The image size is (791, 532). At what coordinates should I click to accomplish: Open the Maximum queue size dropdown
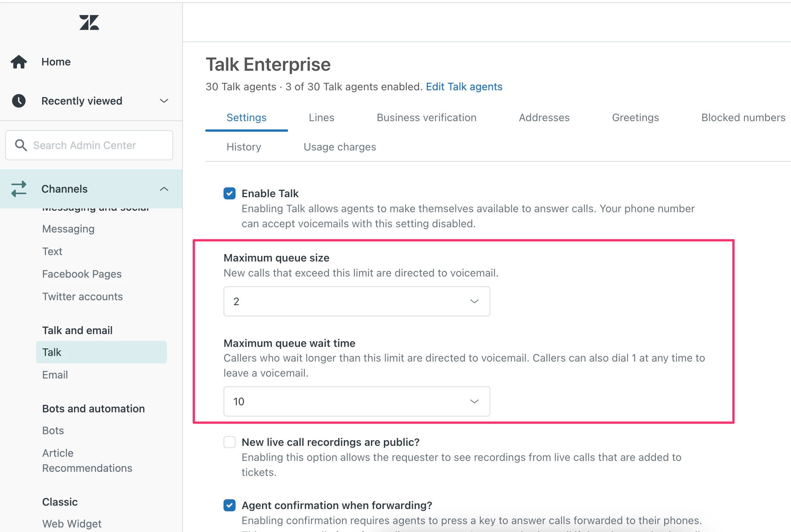(x=356, y=301)
